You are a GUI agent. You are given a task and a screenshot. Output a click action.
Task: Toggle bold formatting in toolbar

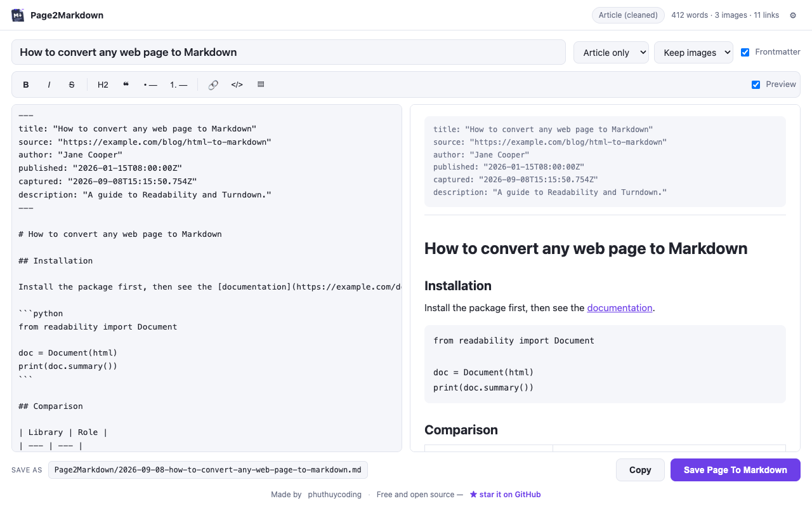26,84
